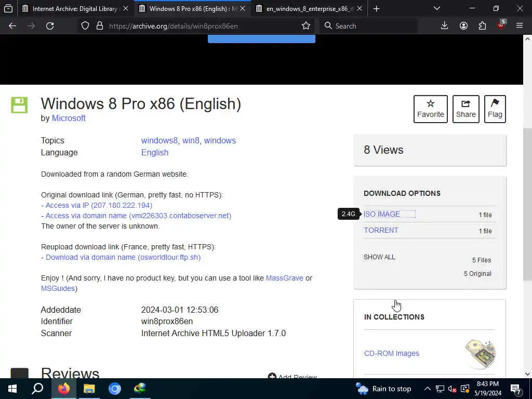Reload the current page
The height and width of the screenshot is (399, 532).
coord(50,26)
